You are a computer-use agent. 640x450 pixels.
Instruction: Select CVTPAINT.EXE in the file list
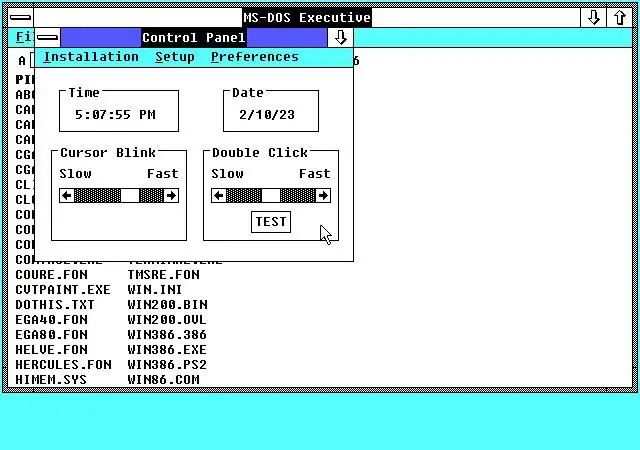point(63,290)
